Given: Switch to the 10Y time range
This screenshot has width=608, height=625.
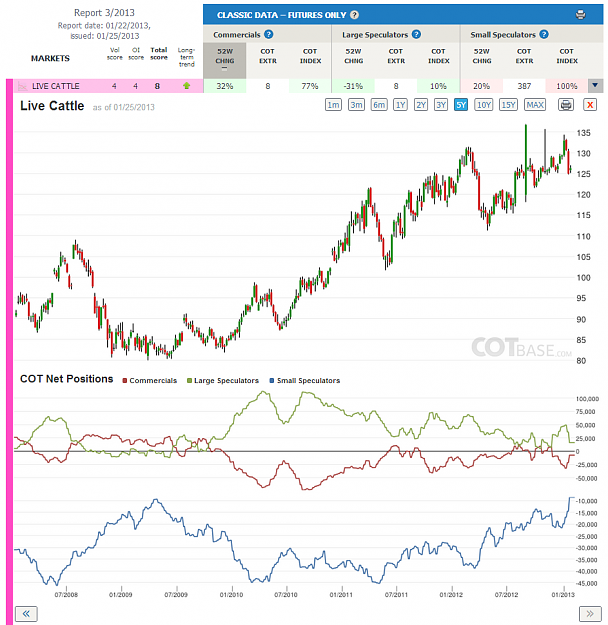Looking at the screenshot, I should pyautogui.click(x=484, y=105).
